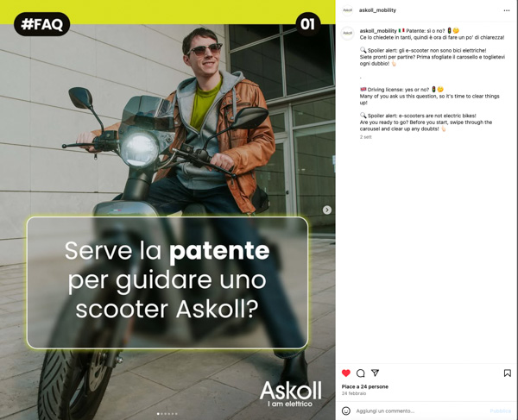Open the three-dot more options menu
518x420 pixels.
(x=507, y=10)
